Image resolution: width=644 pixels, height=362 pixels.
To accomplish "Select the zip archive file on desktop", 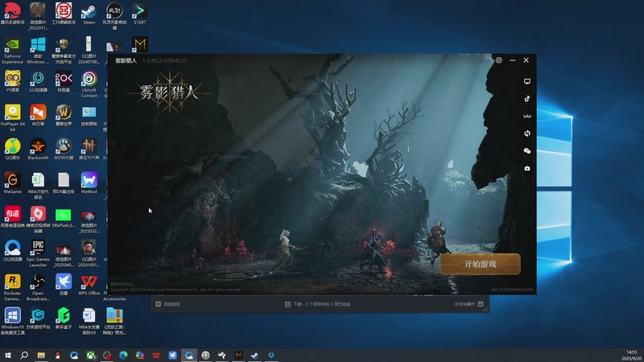I will [x=114, y=321].
